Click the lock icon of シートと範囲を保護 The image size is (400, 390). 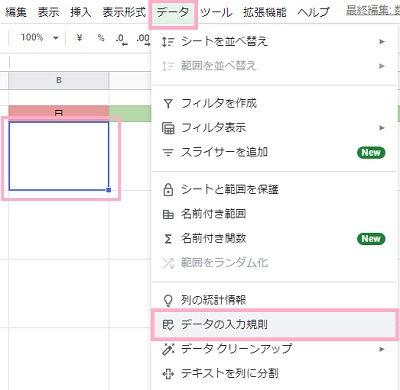tap(168, 189)
